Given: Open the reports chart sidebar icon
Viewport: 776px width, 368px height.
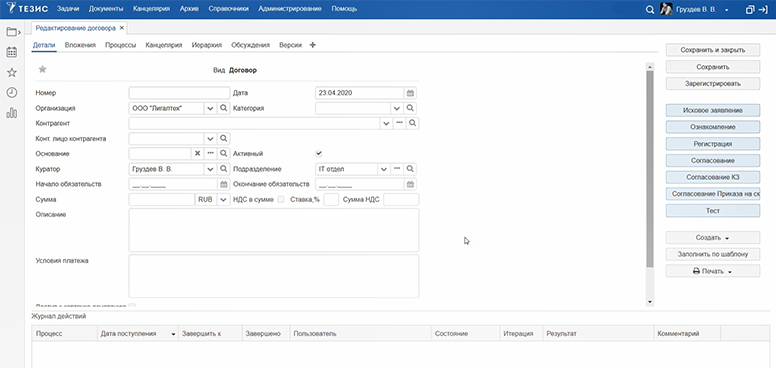Looking at the screenshot, I should coord(11,113).
